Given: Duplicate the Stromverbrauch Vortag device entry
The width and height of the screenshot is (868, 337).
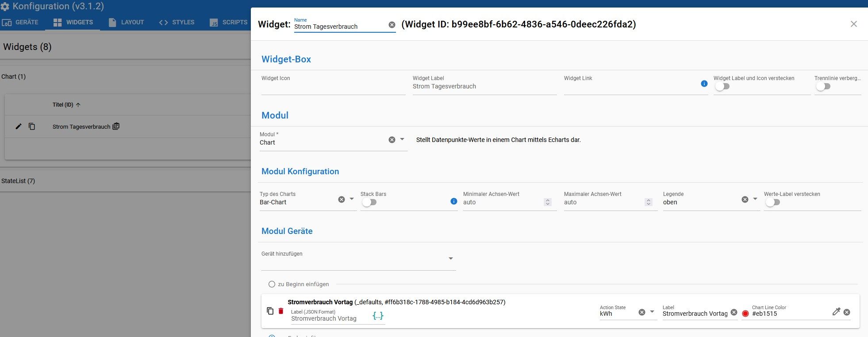Looking at the screenshot, I should [x=270, y=311].
